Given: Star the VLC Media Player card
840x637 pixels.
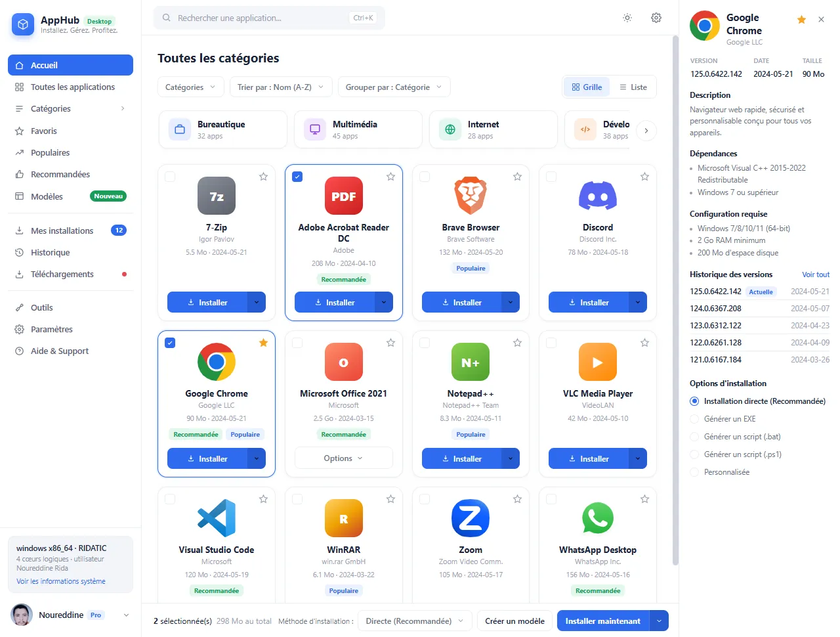Looking at the screenshot, I should (644, 343).
